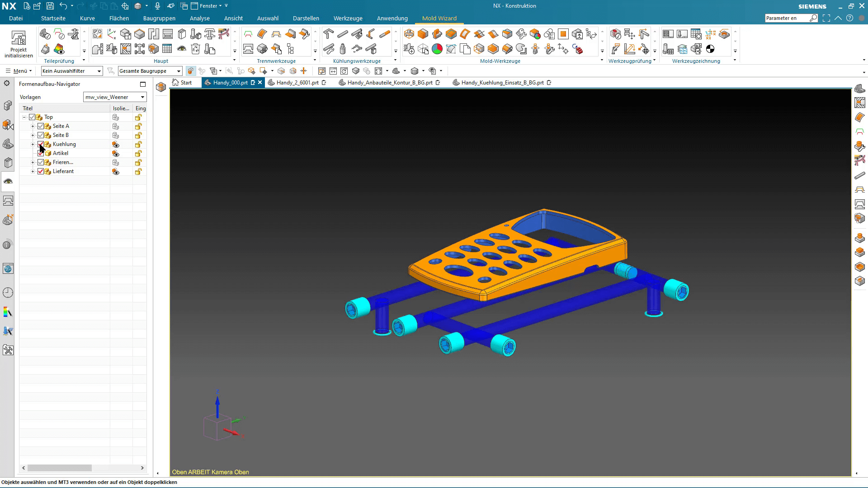Open the help question mark icon
This screenshot has width=868, height=488.
[x=850, y=18]
